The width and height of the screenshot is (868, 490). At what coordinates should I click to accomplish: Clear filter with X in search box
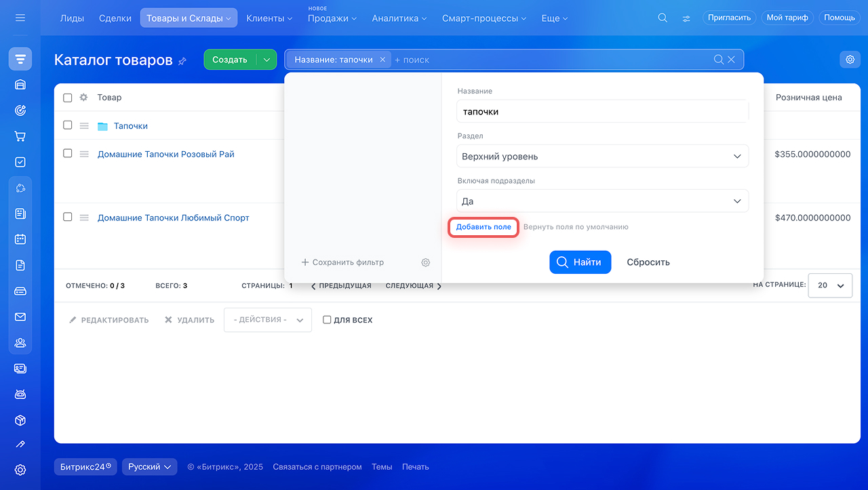(x=732, y=60)
